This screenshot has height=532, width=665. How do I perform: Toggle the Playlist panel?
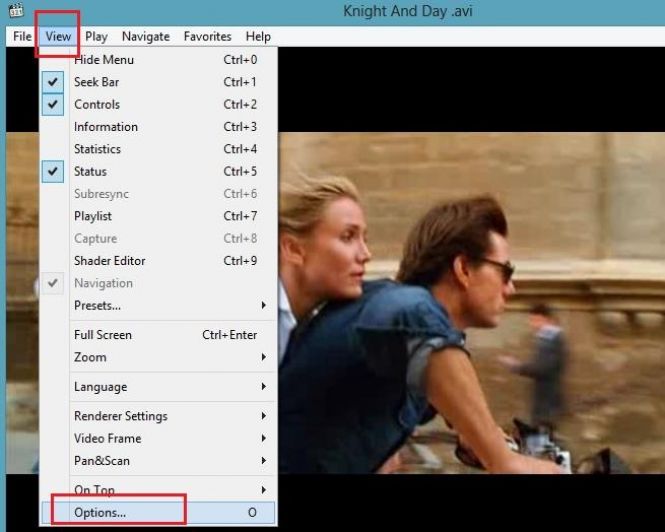tap(158, 216)
